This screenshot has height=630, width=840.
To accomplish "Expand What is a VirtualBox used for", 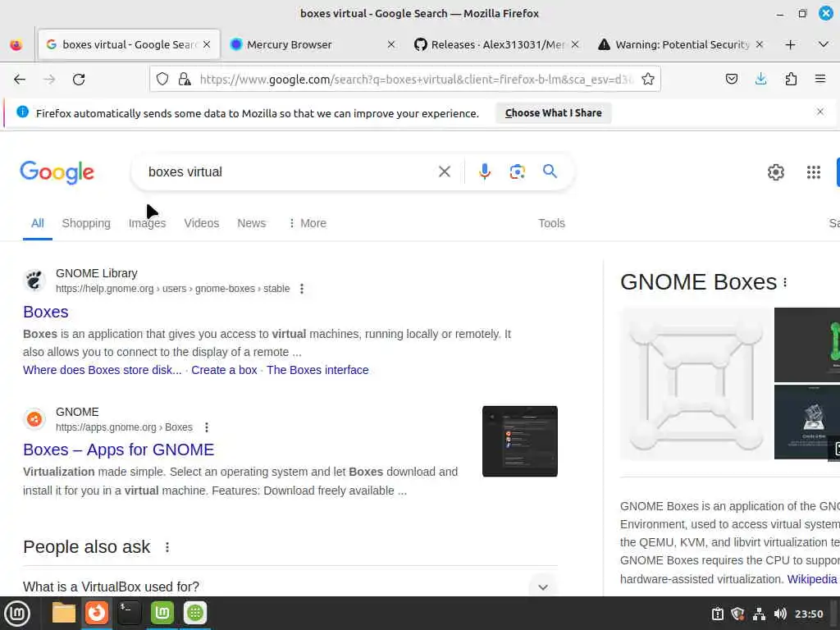I will point(290,587).
